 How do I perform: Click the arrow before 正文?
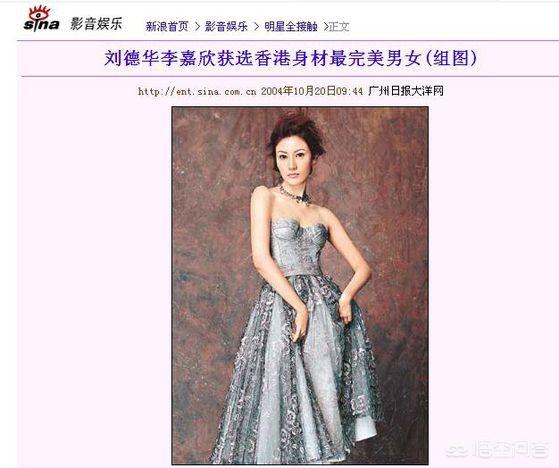[x=325, y=26]
